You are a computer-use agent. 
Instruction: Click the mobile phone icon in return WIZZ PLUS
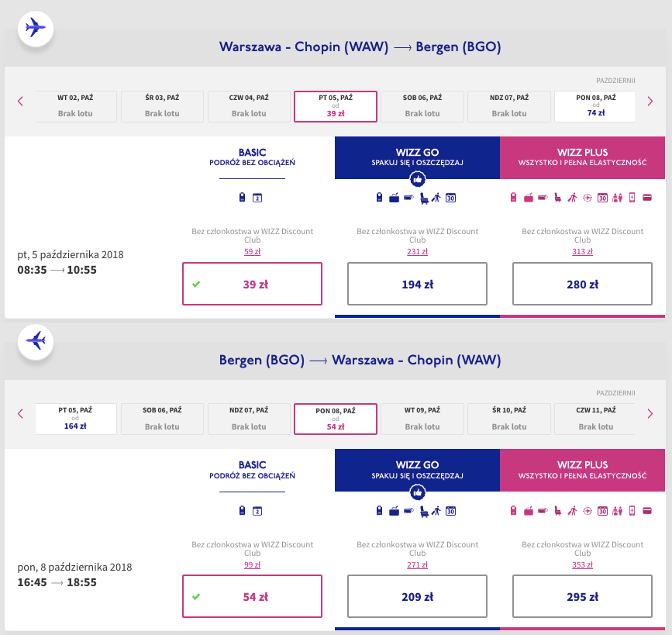[632, 510]
